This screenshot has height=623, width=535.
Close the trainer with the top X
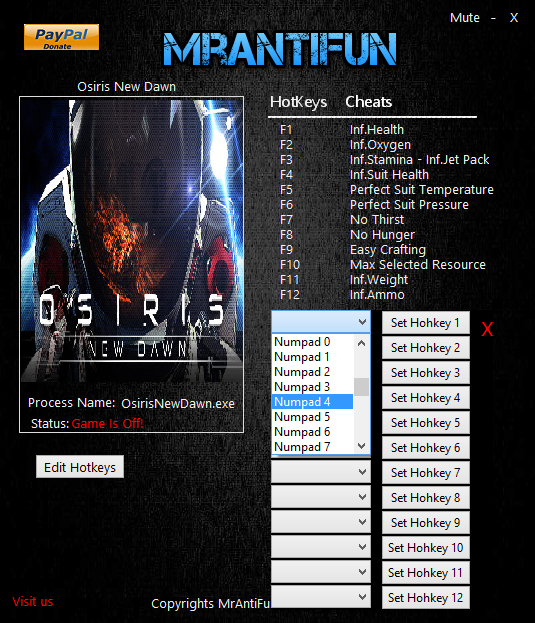[514, 18]
